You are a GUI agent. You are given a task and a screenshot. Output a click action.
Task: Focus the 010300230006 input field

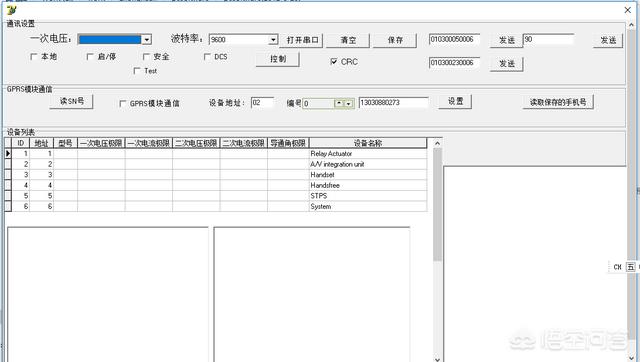click(454, 62)
